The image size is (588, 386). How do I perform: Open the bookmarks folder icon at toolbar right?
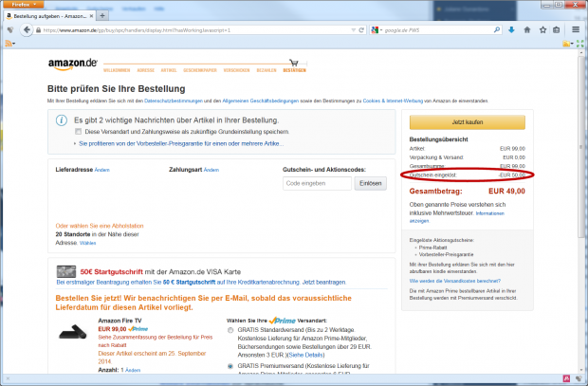568,44
